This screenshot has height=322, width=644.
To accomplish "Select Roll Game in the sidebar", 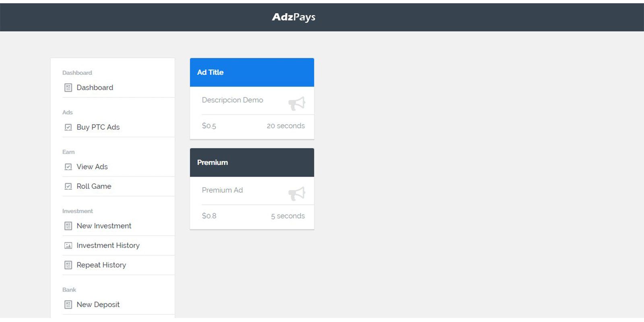I will 94,186.
